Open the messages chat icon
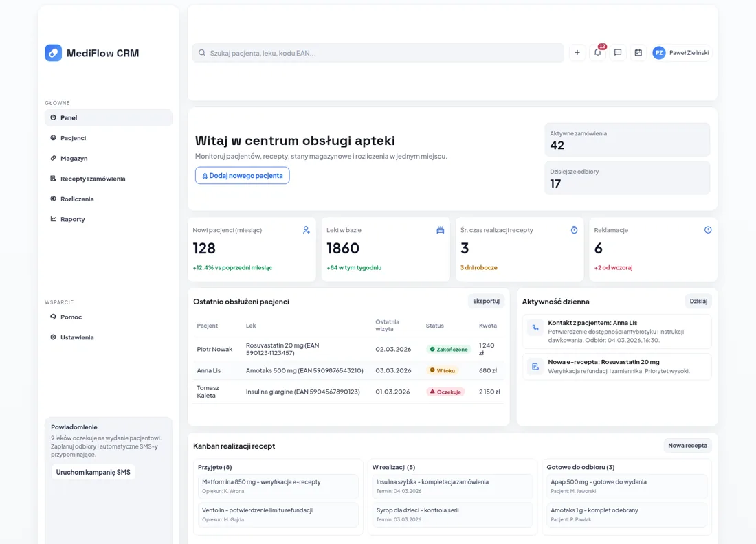This screenshot has height=544, width=756. point(618,52)
